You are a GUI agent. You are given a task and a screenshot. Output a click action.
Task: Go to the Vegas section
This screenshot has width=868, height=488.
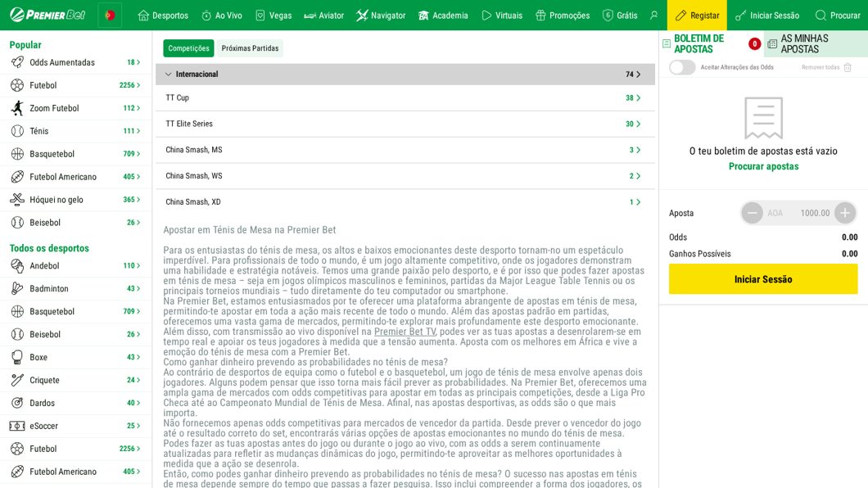pyautogui.click(x=274, y=16)
